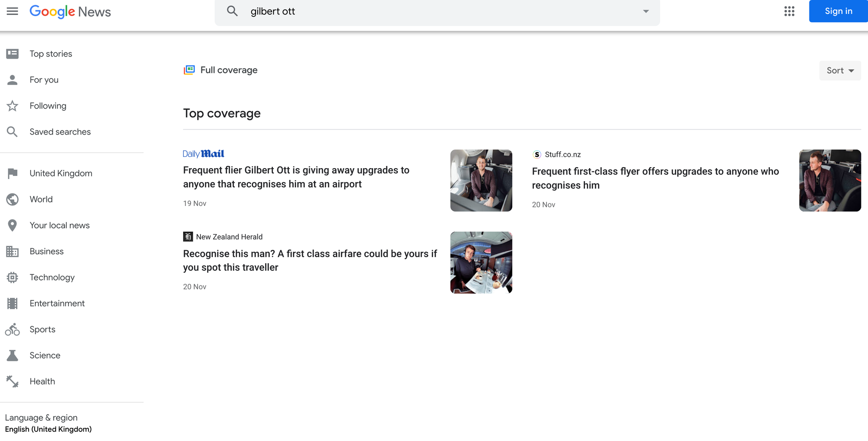Select Science category
This screenshot has height=441, width=868.
(x=45, y=355)
